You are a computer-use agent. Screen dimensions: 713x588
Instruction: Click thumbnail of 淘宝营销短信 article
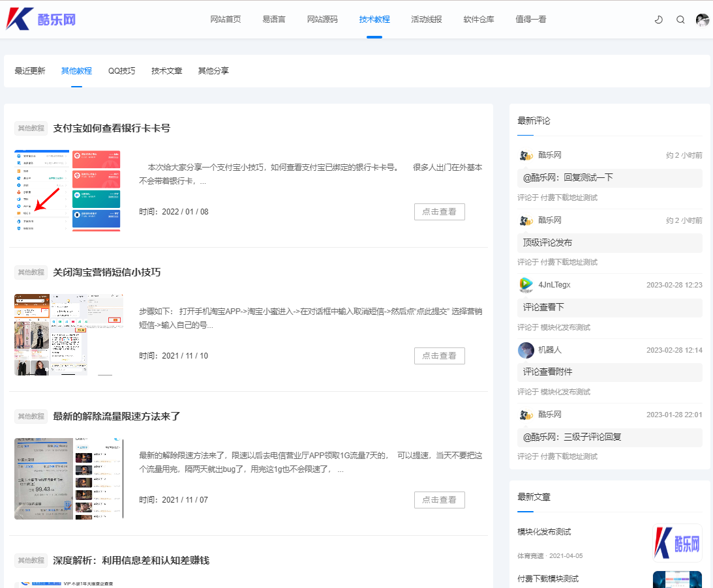coord(68,334)
